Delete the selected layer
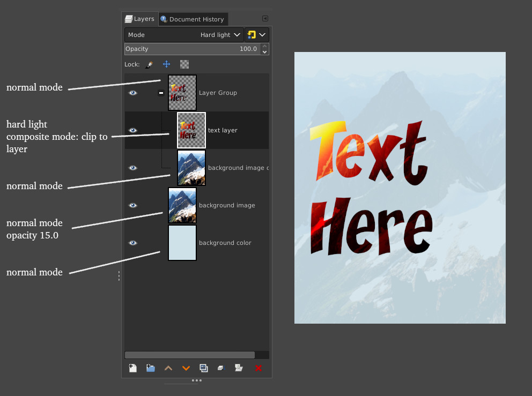The height and width of the screenshot is (396, 532). [x=258, y=368]
